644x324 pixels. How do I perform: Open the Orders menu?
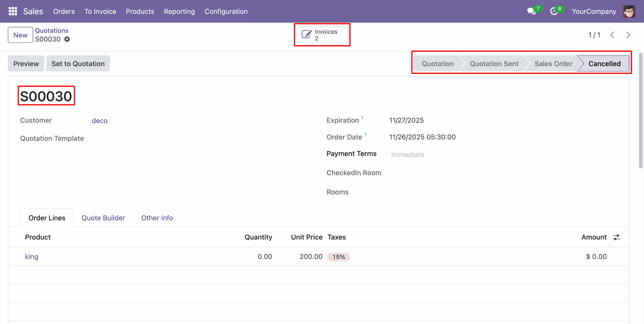(64, 11)
